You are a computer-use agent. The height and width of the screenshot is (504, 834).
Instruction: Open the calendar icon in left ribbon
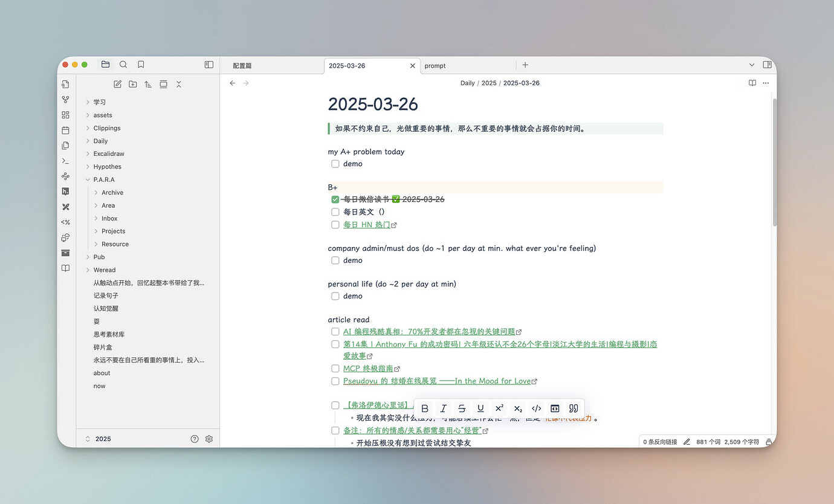pyautogui.click(x=65, y=130)
